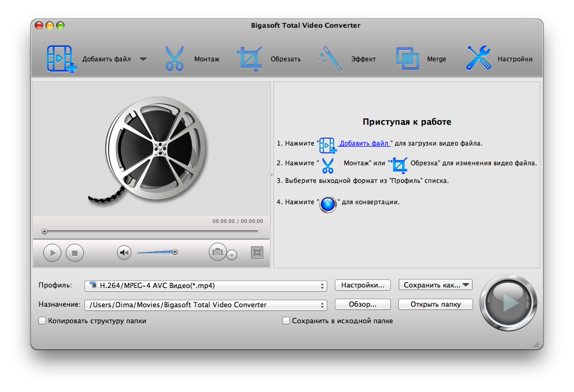The height and width of the screenshot is (392, 574).
Task: Click the film reel preview area
Action: click(x=151, y=149)
